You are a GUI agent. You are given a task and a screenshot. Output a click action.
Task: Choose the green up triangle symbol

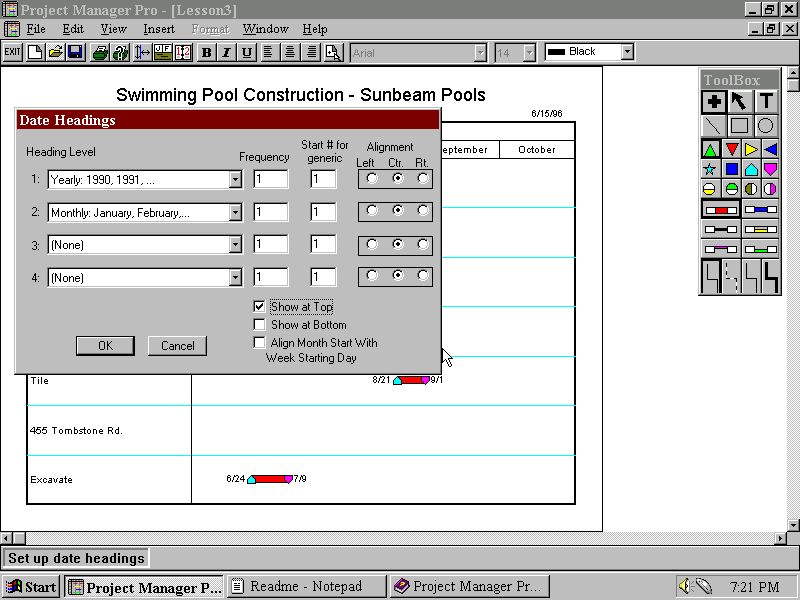(x=711, y=149)
